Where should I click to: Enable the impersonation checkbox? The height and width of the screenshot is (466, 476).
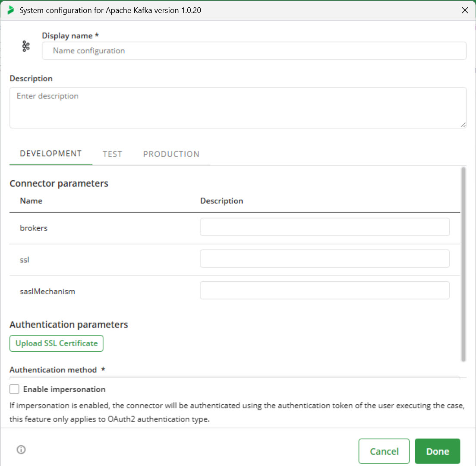[14, 389]
